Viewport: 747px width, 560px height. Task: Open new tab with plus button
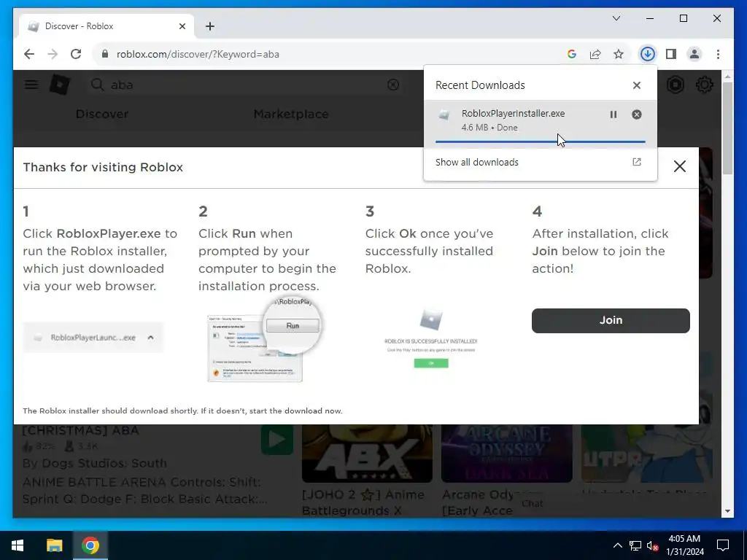click(210, 26)
